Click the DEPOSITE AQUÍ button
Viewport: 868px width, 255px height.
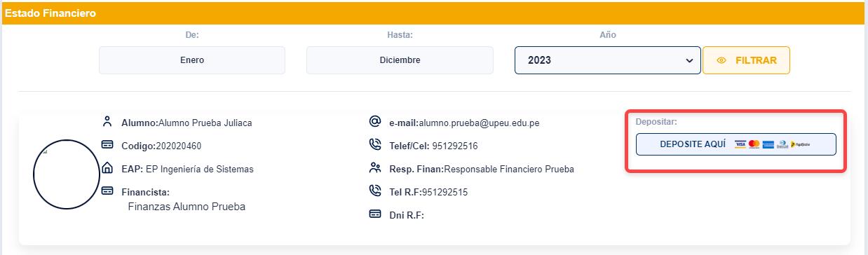point(735,144)
